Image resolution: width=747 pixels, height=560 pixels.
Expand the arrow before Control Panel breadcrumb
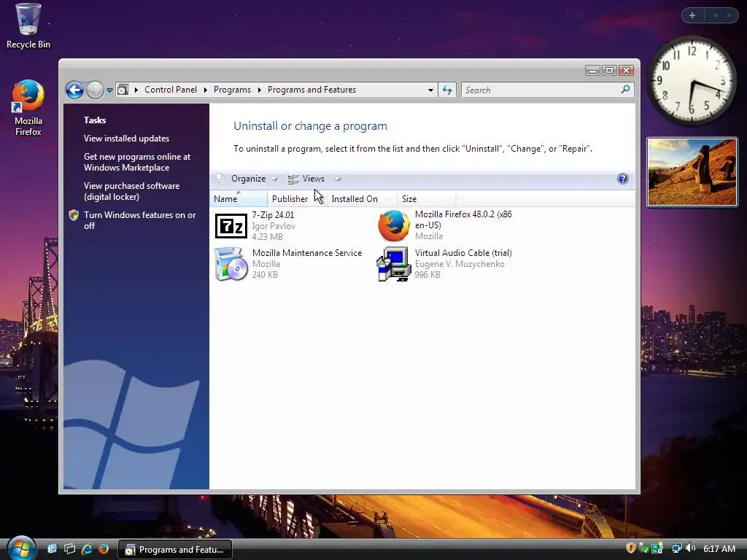136,90
